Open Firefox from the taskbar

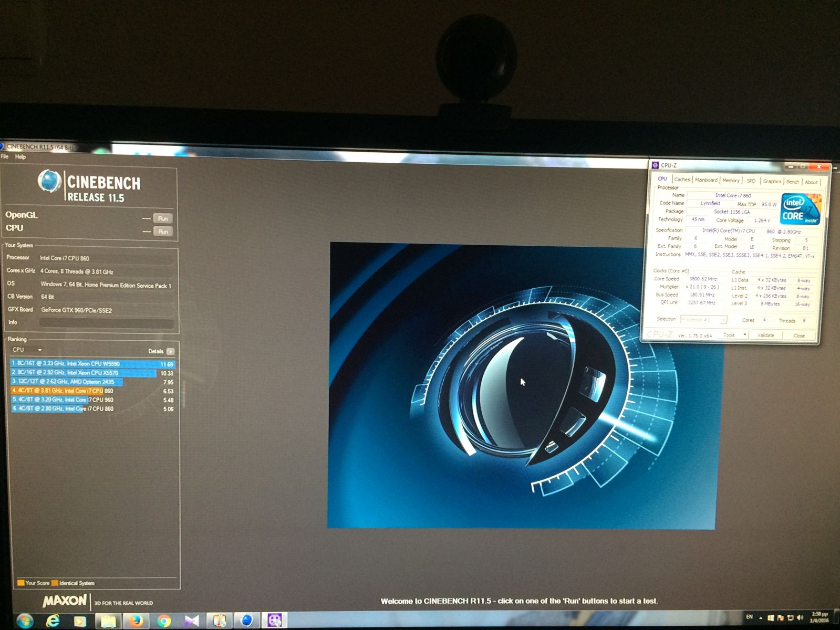(x=136, y=621)
